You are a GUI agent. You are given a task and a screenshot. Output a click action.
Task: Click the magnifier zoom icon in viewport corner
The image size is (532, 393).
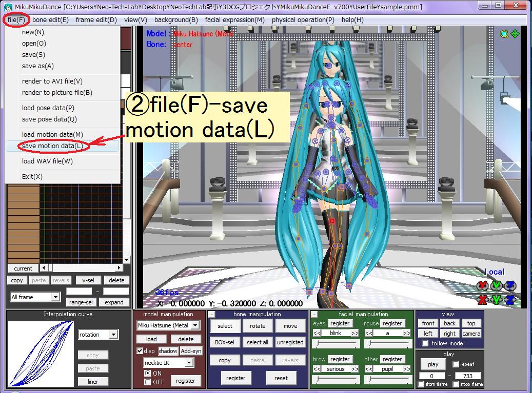(504, 34)
